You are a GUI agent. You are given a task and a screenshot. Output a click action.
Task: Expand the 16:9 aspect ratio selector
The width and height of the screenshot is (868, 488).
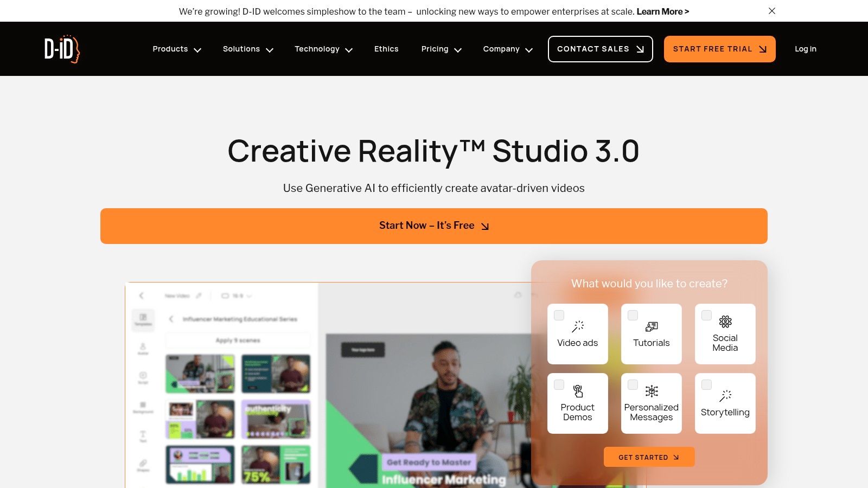click(x=237, y=296)
